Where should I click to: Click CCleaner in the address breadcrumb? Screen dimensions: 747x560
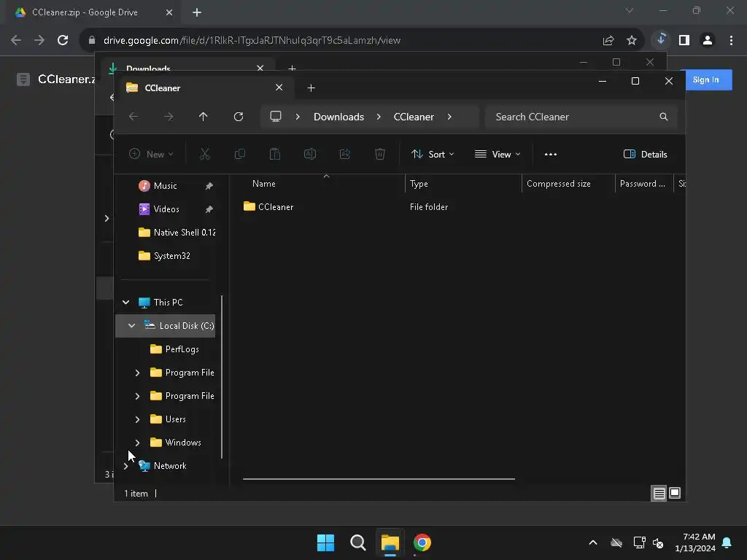[414, 117]
